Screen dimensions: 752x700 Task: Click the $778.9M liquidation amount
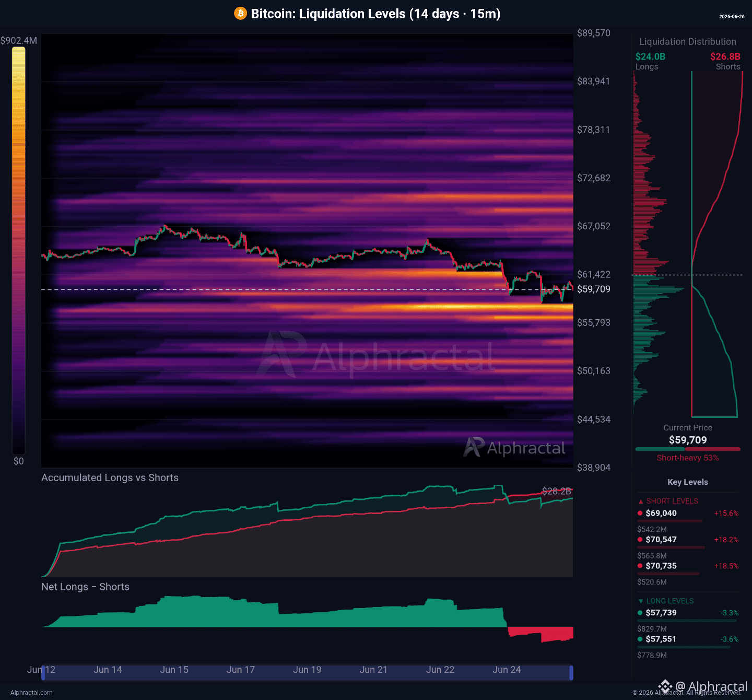(x=652, y=655)
